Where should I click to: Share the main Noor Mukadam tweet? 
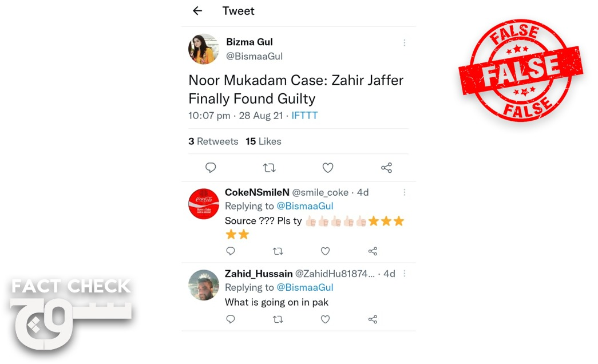point(386,168)
